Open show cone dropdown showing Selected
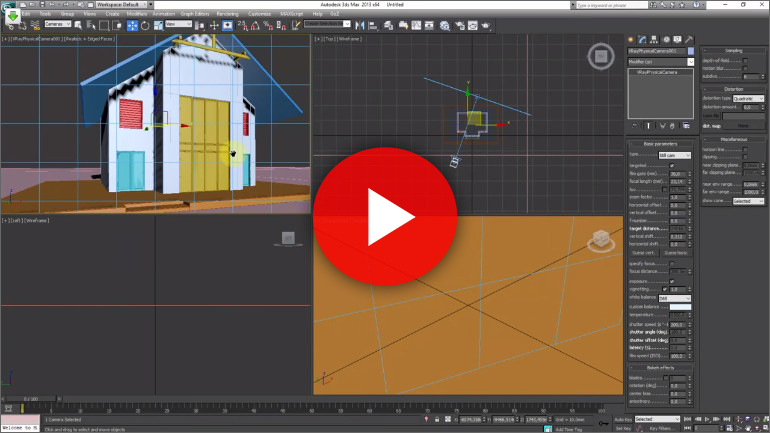 coord(748,201)
